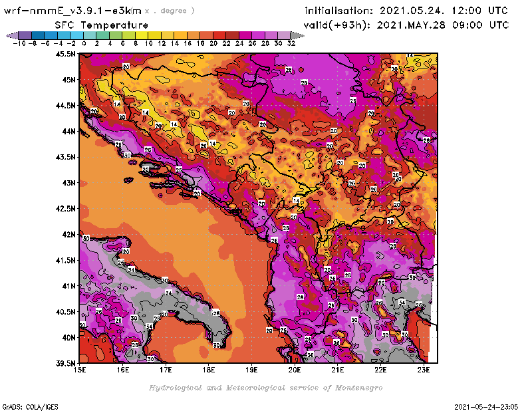Screen dimensions: 532x411
Task: Click the '18E' longitude axis label
Action: click(x=209, y=370)
